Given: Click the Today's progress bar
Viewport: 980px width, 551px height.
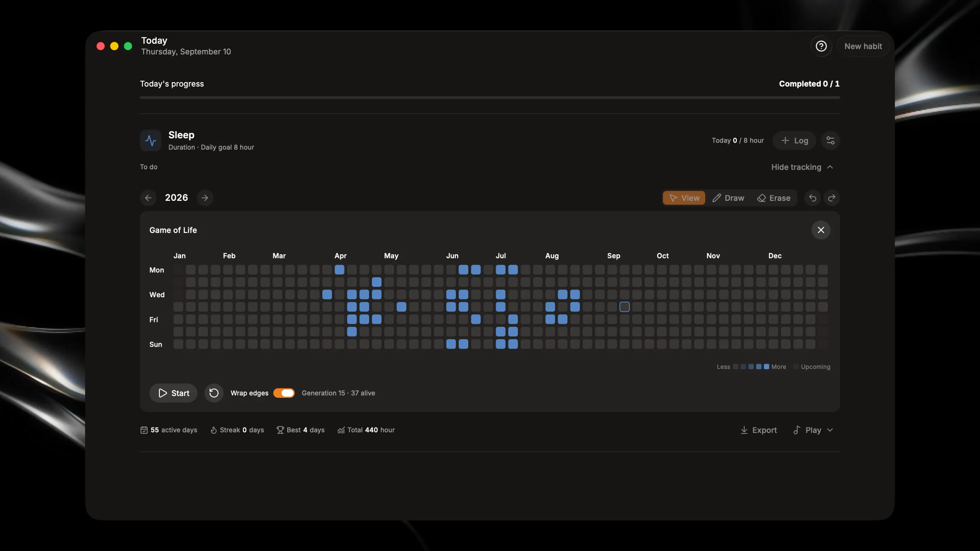Looking at the screenshot, I should pos(490,98).
